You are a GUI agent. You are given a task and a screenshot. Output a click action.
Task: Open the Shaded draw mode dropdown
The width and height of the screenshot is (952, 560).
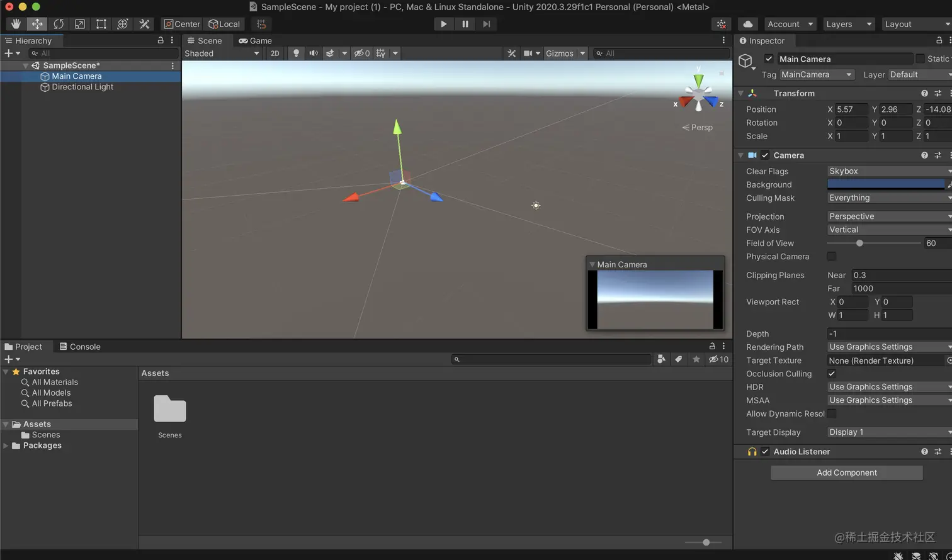click(222, 53)
